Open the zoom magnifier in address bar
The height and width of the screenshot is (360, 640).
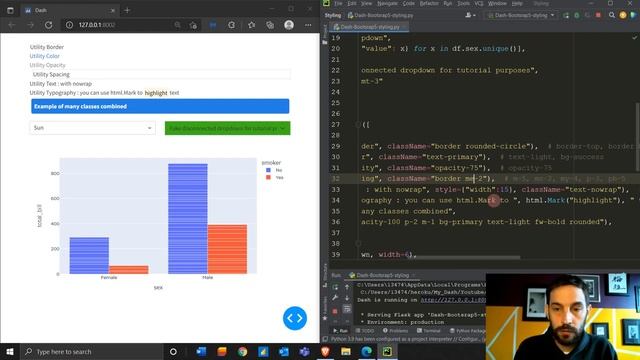(x=177, y=25)
